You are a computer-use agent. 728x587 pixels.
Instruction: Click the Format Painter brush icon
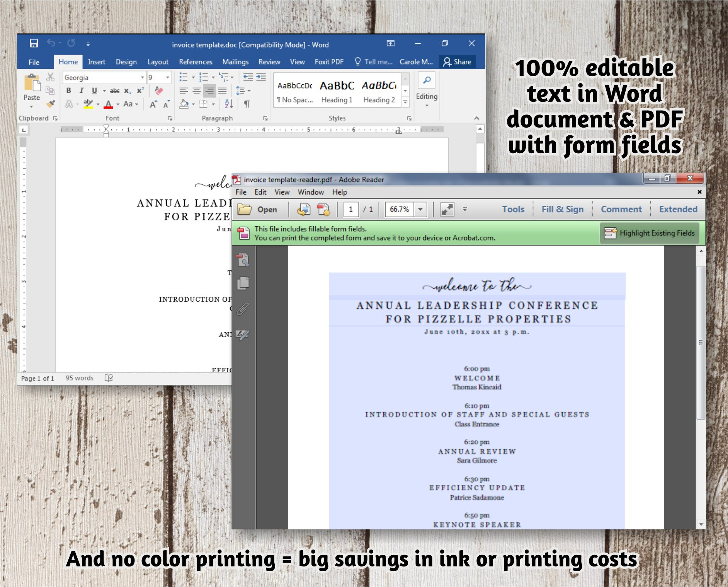click(x=50, y=104)
